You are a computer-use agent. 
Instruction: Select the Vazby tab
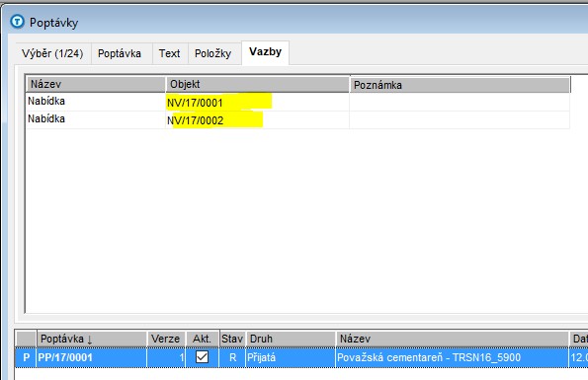tap(265, 52)
